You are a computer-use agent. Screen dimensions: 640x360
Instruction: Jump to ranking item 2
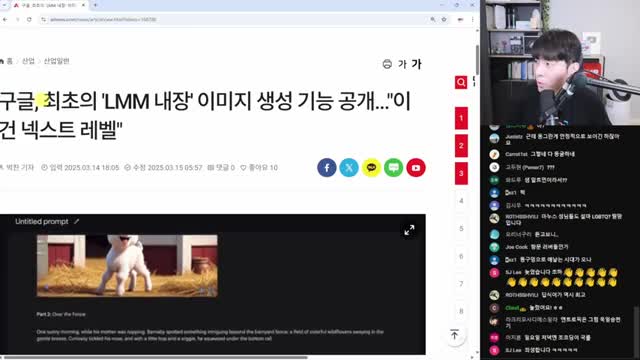pos(461,146)
